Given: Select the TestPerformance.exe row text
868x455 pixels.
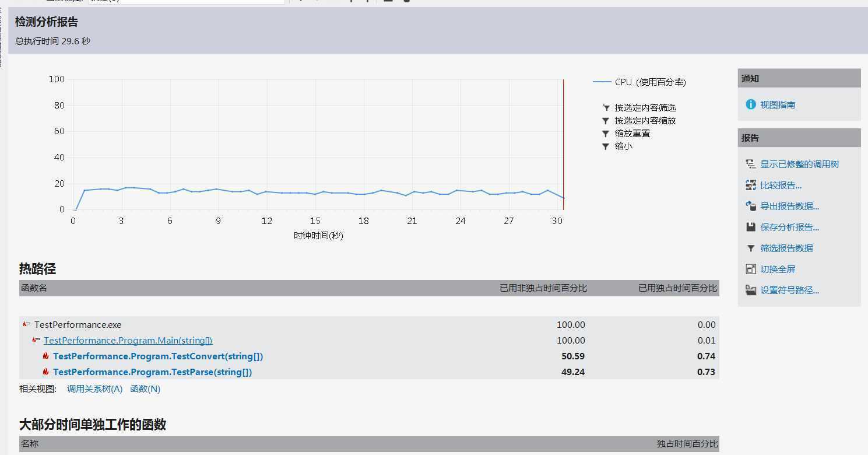Looking at the screenshot, I should (x=78, y=325).
